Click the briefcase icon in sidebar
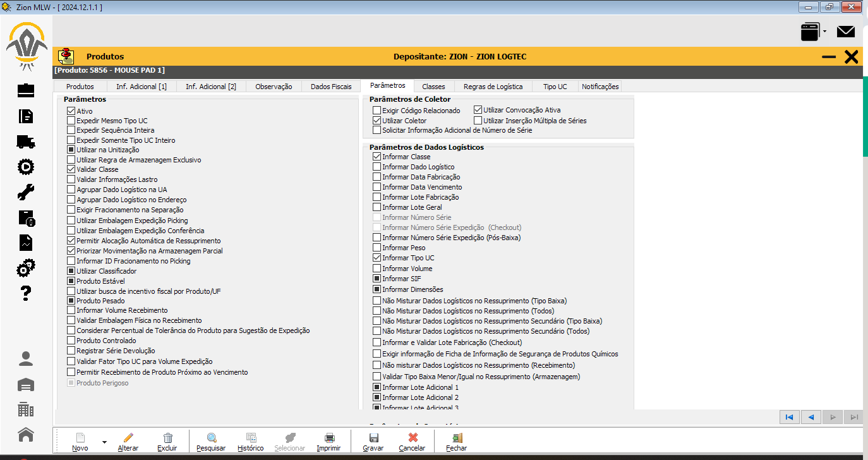Viewport: 868px width, 460px height. (25, 91)
